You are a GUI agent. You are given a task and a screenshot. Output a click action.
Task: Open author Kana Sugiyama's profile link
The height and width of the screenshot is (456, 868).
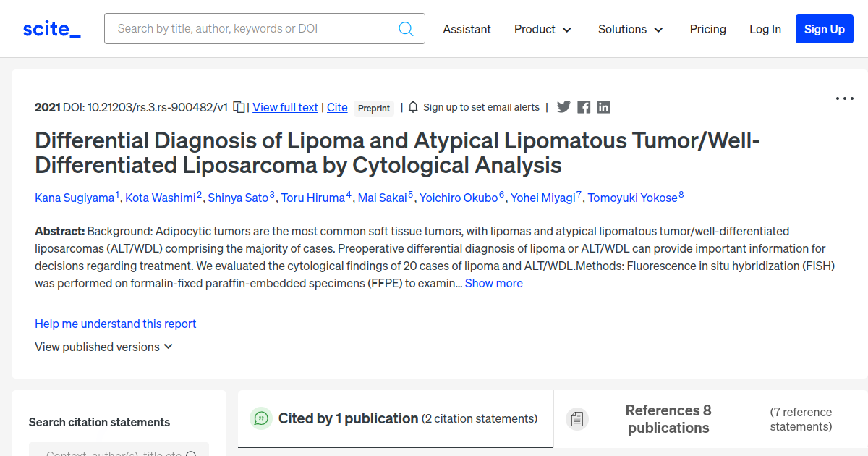click(x=75, y=198)
